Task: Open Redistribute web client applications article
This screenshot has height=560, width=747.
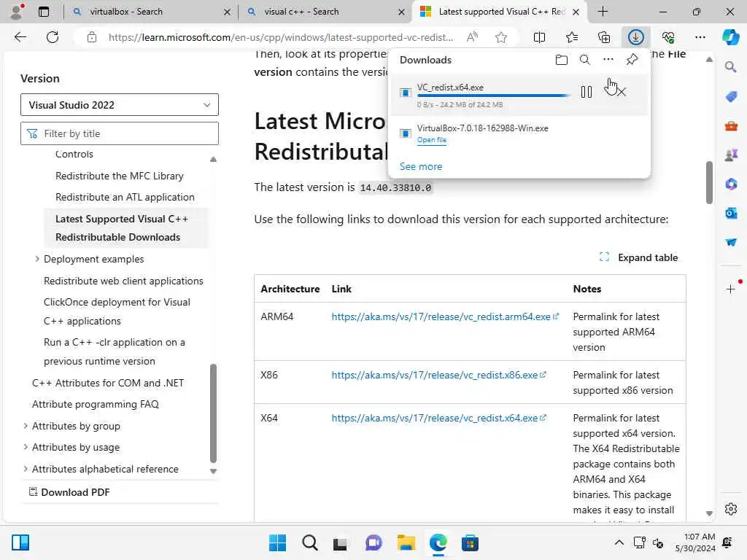Action: (x=123, y=281)
